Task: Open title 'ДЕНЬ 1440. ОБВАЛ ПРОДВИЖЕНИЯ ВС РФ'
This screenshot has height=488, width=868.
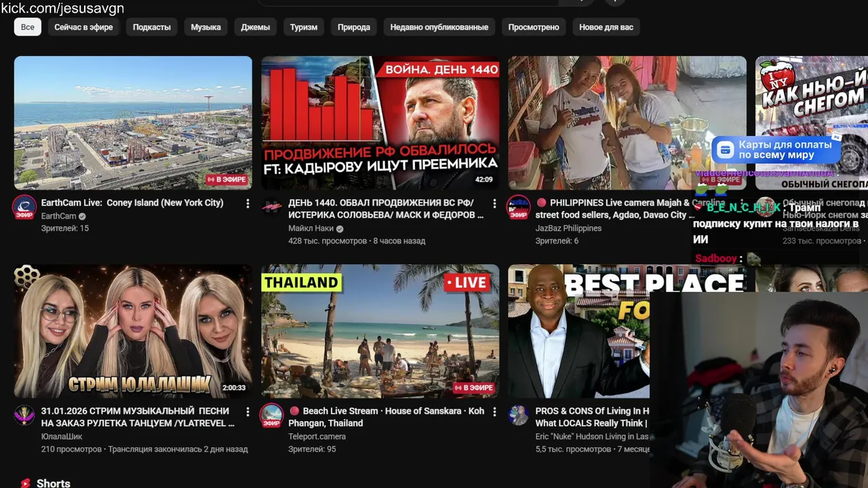Action: pos(386,209)
